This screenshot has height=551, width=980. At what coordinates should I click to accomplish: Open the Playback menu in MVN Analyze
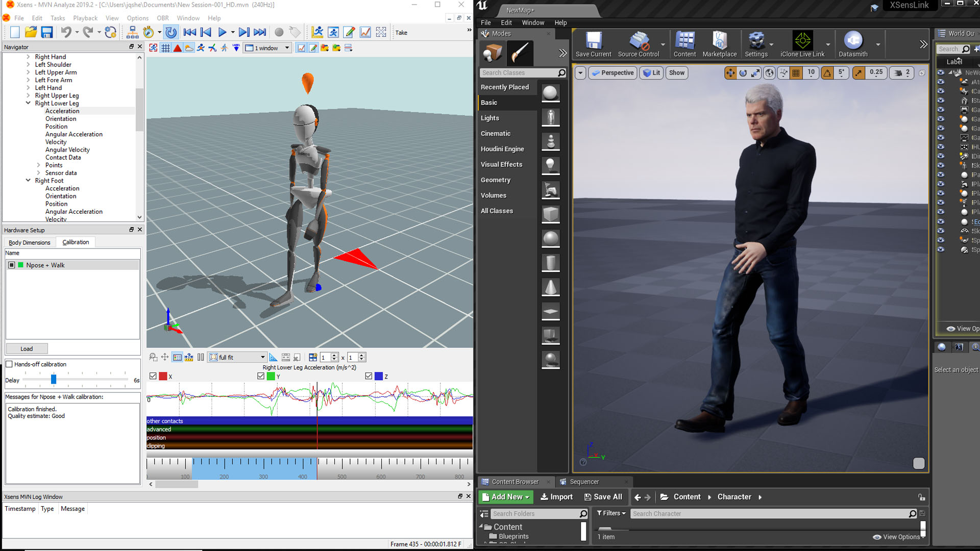tap(85, 18)
